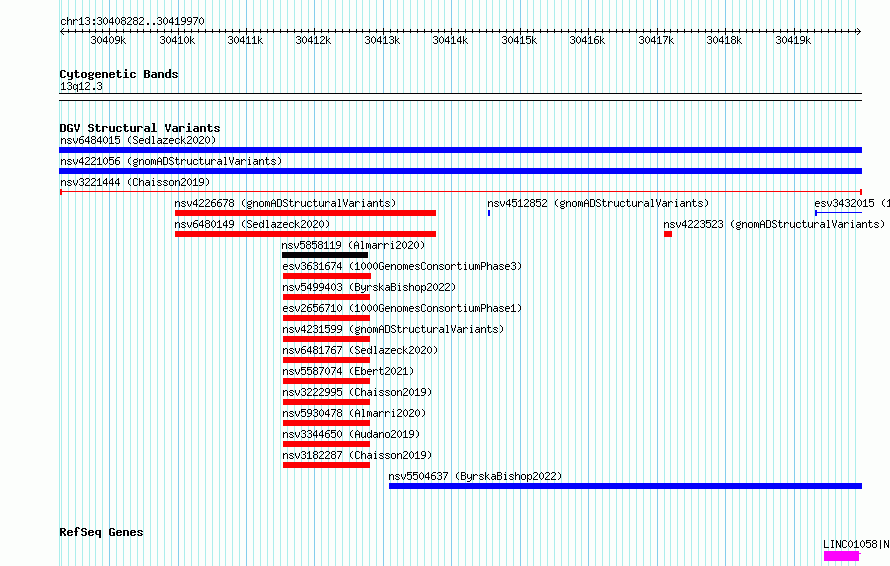The height and width of the screenshot is (566, 890).
Task: Select the 13q12.3 band label
Action: point(81,86)
